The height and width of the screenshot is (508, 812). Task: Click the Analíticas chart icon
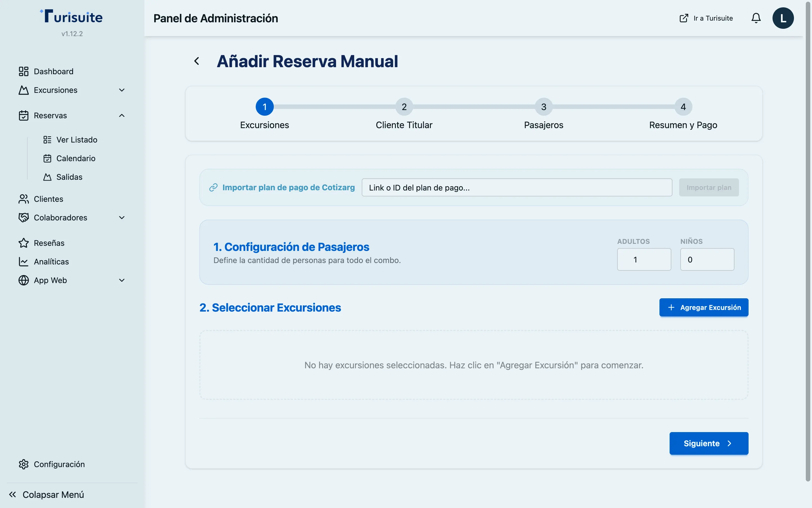click(23, 262)
